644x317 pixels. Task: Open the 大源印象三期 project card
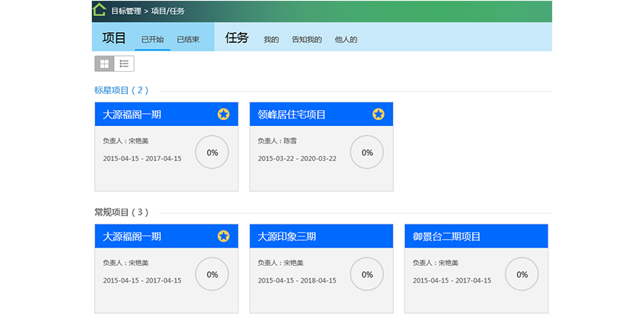click(321, 268)
